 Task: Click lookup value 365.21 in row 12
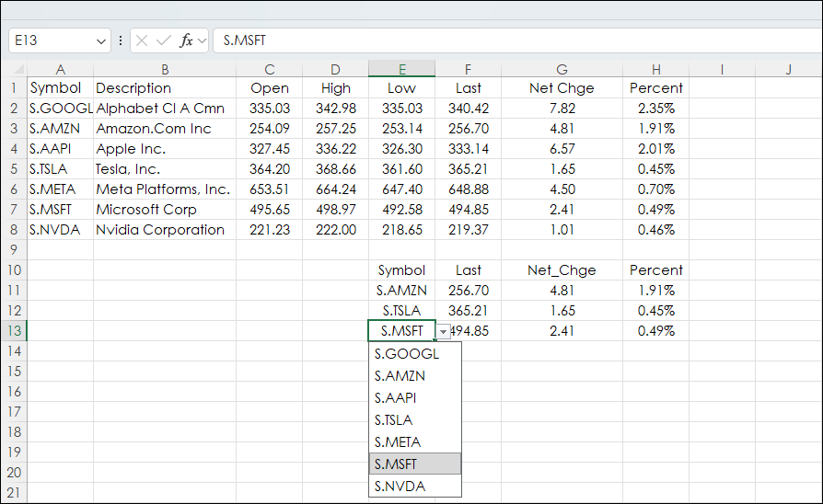[469, 311]
